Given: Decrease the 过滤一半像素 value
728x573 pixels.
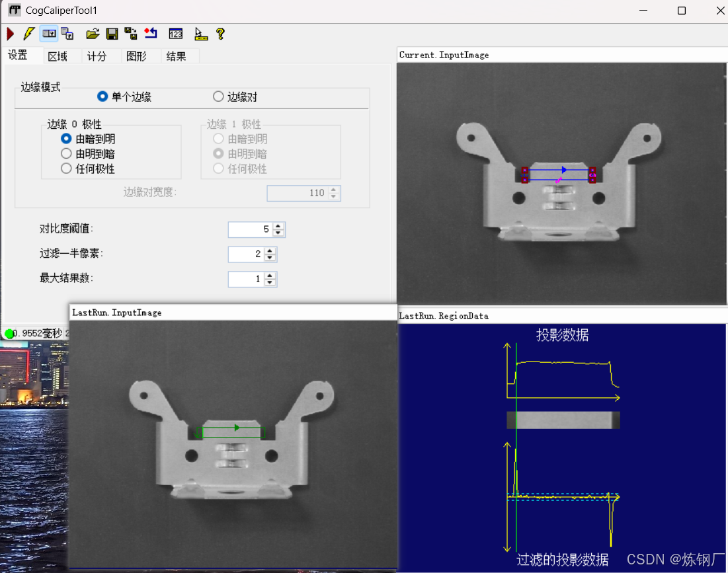Looking at the screenshot, I should (x=270, y=258).
